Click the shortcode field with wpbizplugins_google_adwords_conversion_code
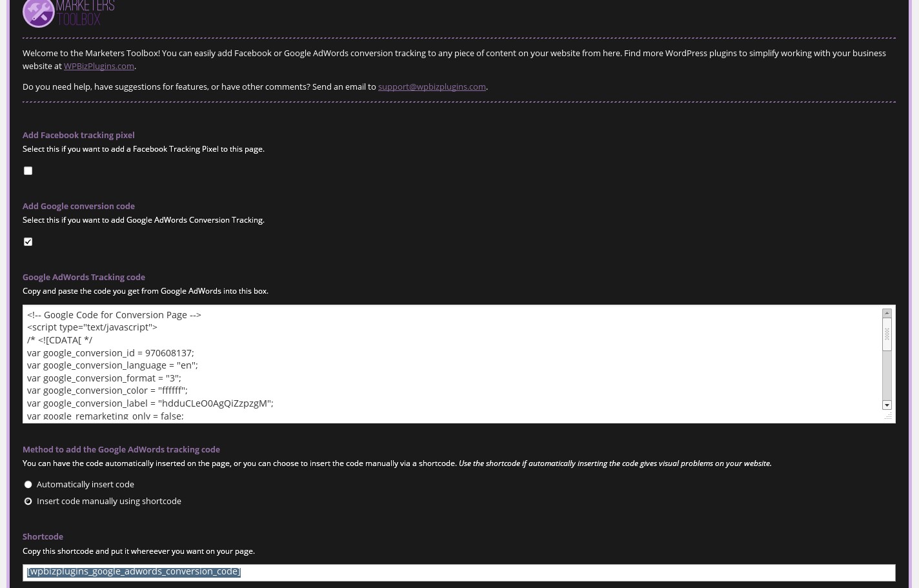919x588 pixels. coord(459,573)
